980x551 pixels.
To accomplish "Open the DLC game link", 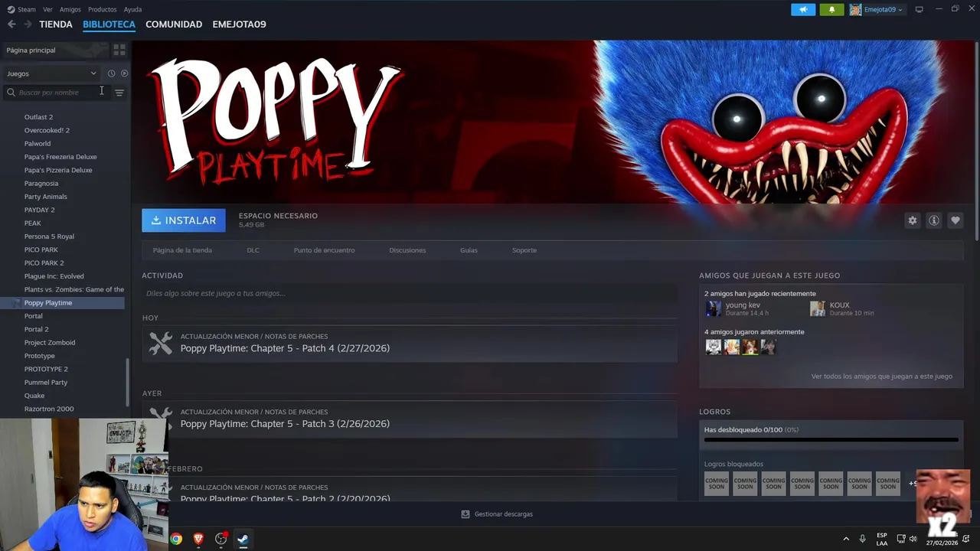I will 253,250.
